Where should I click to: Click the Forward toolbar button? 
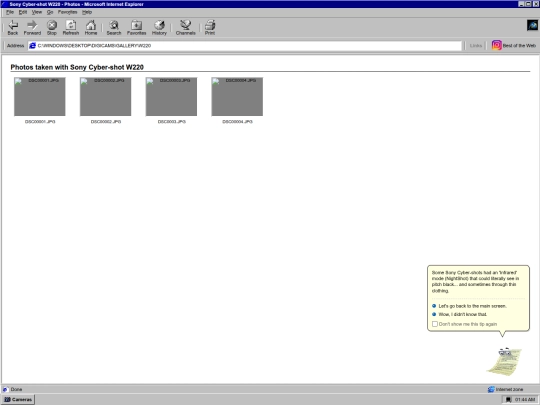click(32, 28)
